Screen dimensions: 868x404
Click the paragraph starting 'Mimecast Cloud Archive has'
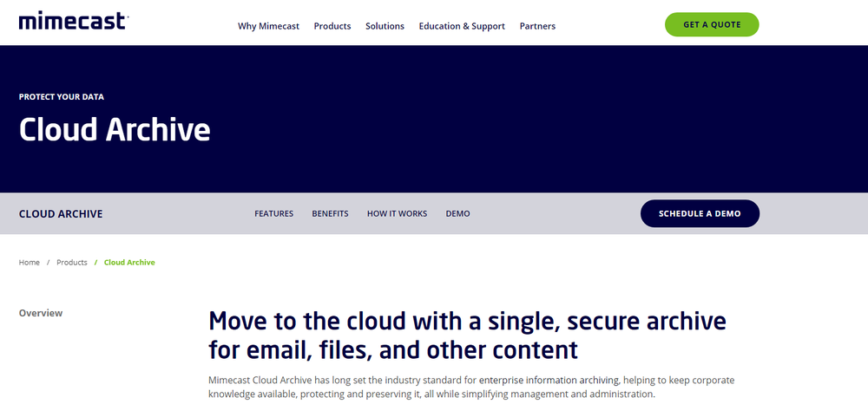coord(471,388)
